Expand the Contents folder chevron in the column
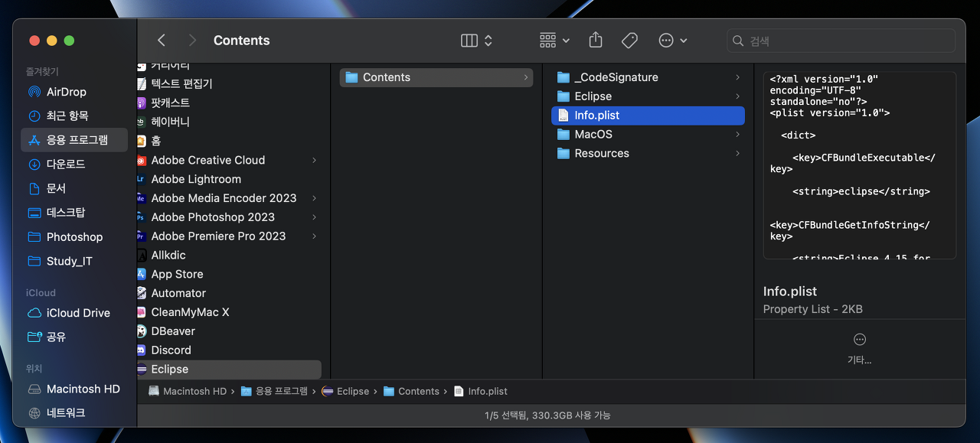Image resolution: width=980 pixels, height=443 pixels. [x=525, y=77]
